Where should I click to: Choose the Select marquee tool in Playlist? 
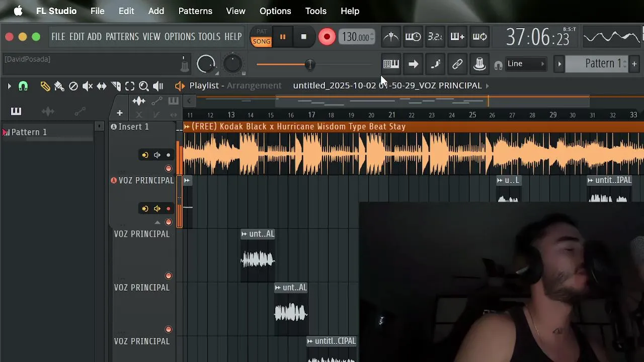point(130,86)
